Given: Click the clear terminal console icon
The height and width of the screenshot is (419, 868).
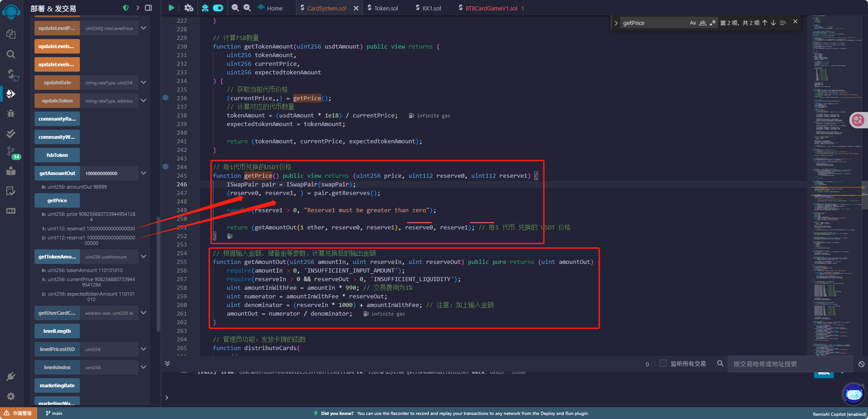Looking at the screenshot, I should point(861,364).
